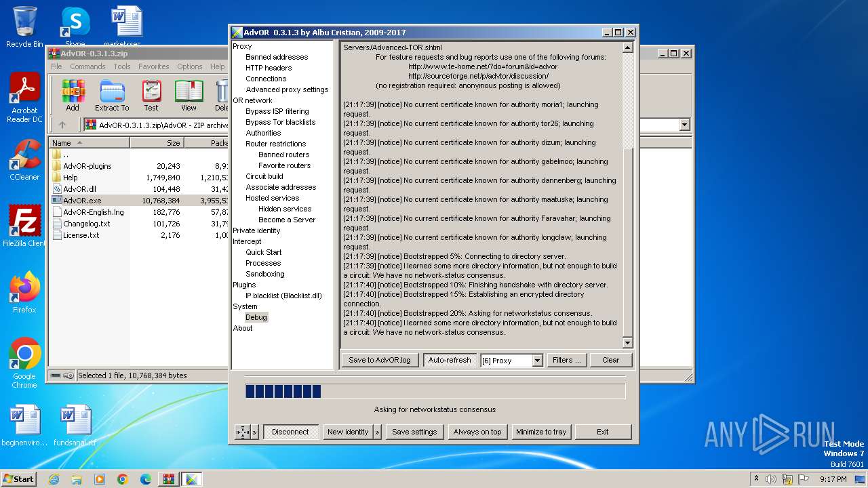Viewport: 868px width, 488px height.
Task: Toggle the Always on top button
Action: click(477, 432)
